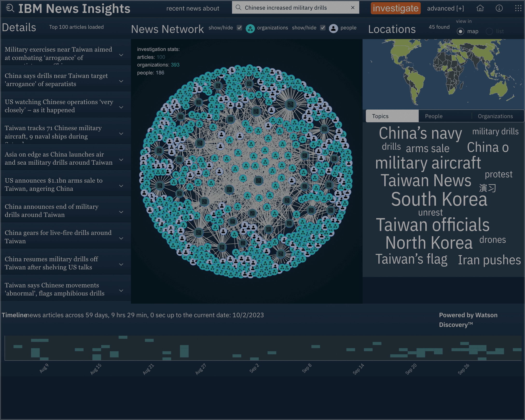Click the IBM News Insights magnifier logo
Viewport: 525px width, 420px height.
pyautogui.click(x=10, y=8)
